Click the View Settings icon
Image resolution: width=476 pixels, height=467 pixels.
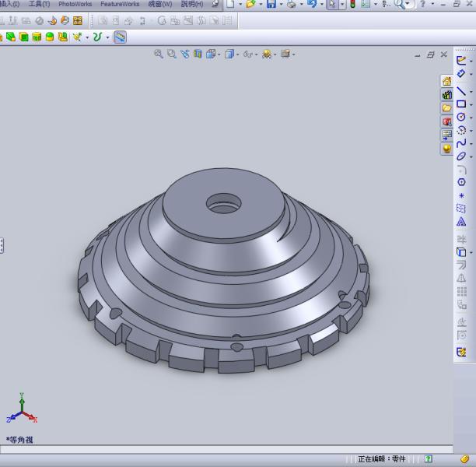pyautogui.click(x=285, y=54)
